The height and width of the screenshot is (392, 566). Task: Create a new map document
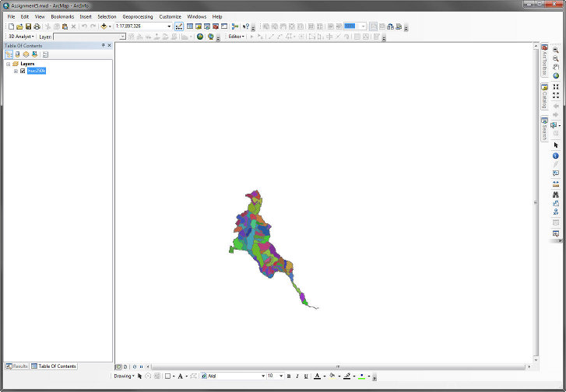11,26
